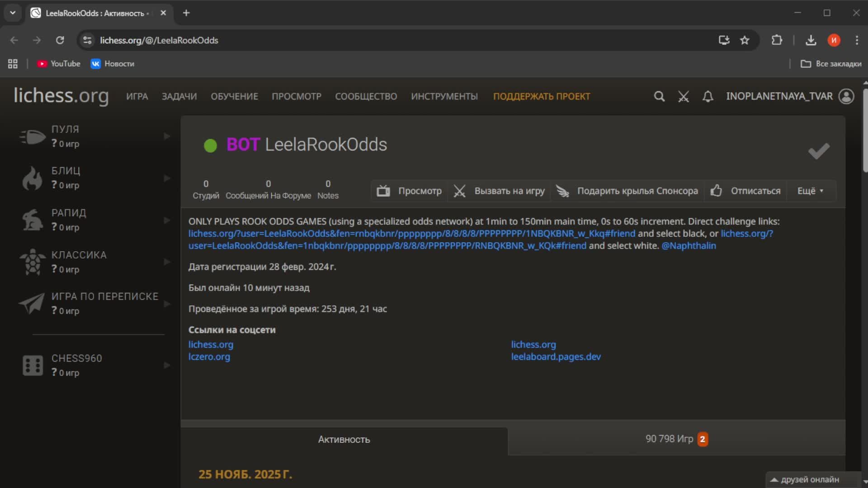
Task: Click Вызвать на игру challenge button
Action: tap(499, 191)
